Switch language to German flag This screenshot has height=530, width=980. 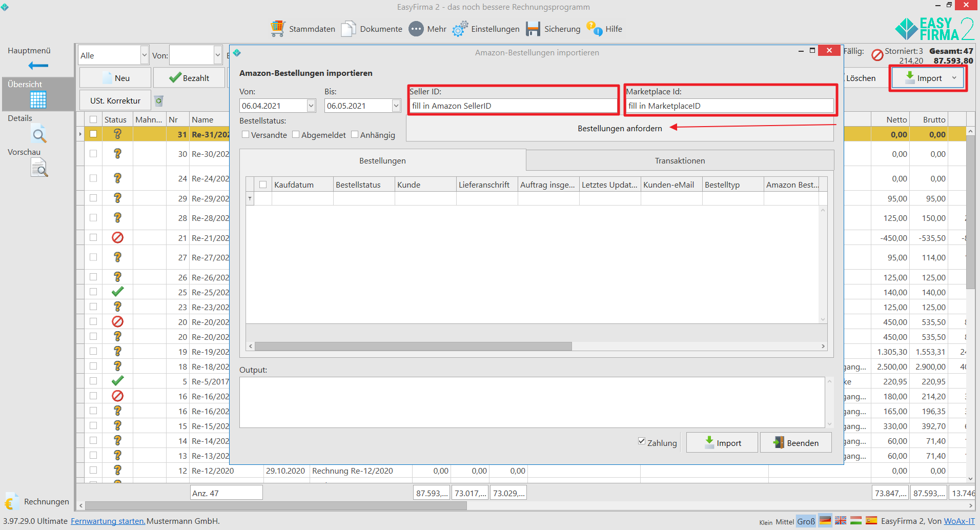point(825,521)
